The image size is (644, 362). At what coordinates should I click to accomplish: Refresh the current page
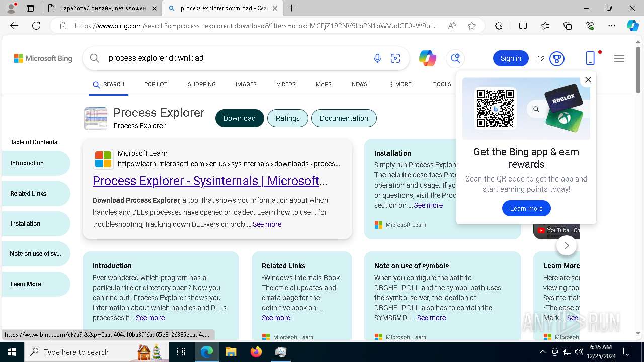click(36, 26)
